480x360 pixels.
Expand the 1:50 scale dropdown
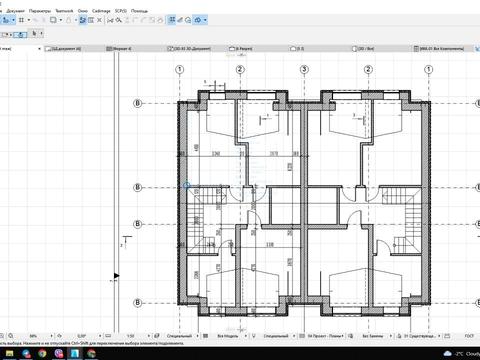(148, 336)
